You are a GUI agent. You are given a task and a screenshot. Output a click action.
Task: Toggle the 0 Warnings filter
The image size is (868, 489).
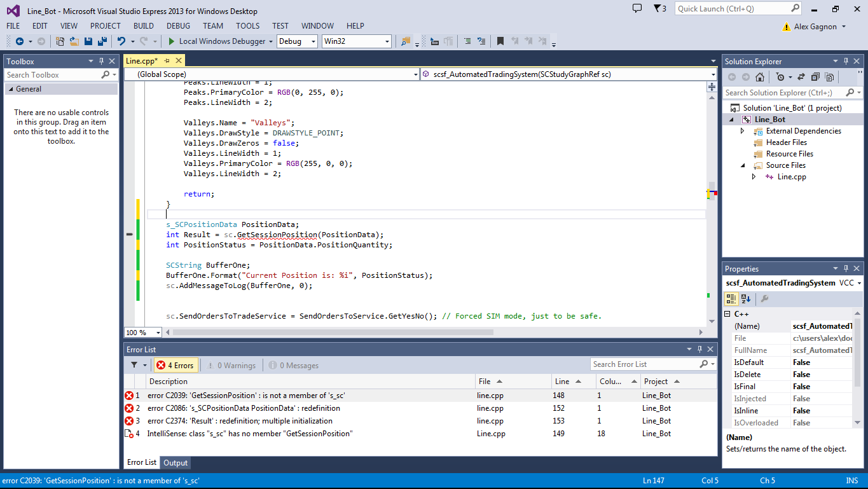click(x=231, y=365)
